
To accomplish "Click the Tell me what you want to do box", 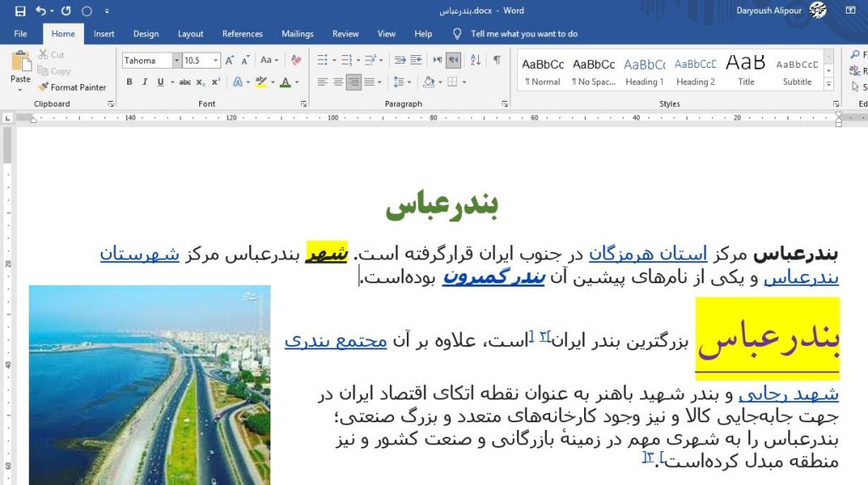I will coord(524,34).
